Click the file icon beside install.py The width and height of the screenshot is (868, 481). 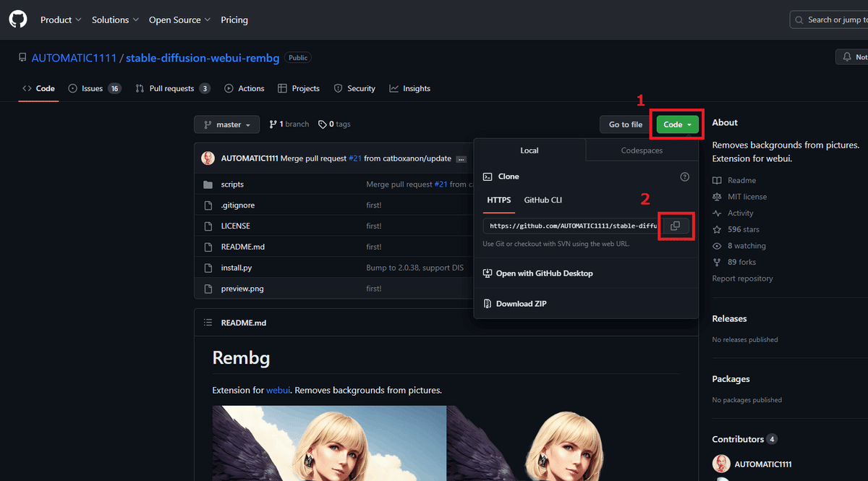208,268
